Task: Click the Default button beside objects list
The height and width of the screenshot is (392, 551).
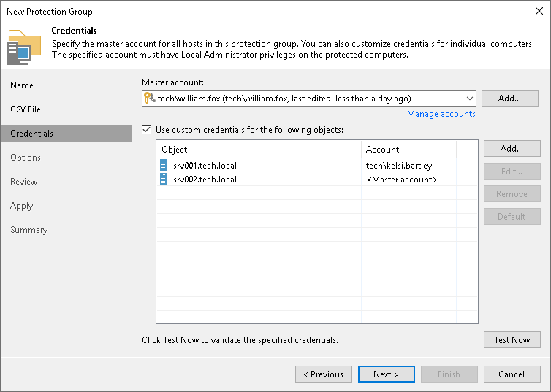Action: 512,217
